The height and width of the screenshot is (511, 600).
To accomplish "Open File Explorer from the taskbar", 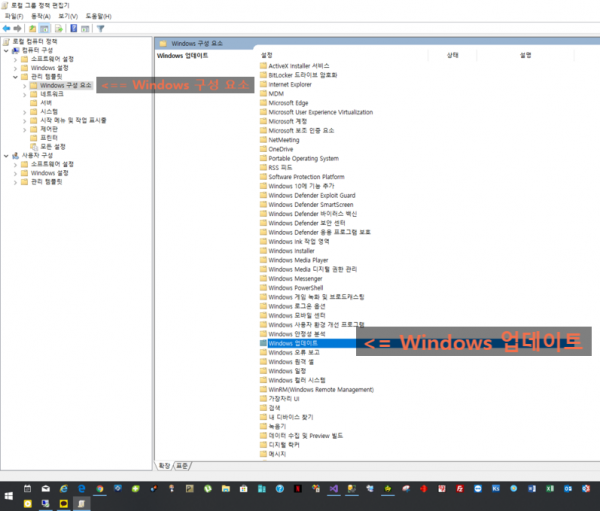I will (x=226, y=489).
